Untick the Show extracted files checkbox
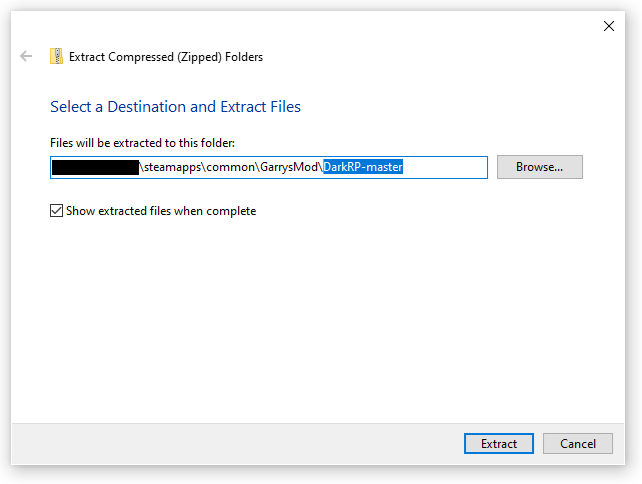Viewport: 642px width, 484px height. [57, 211]
